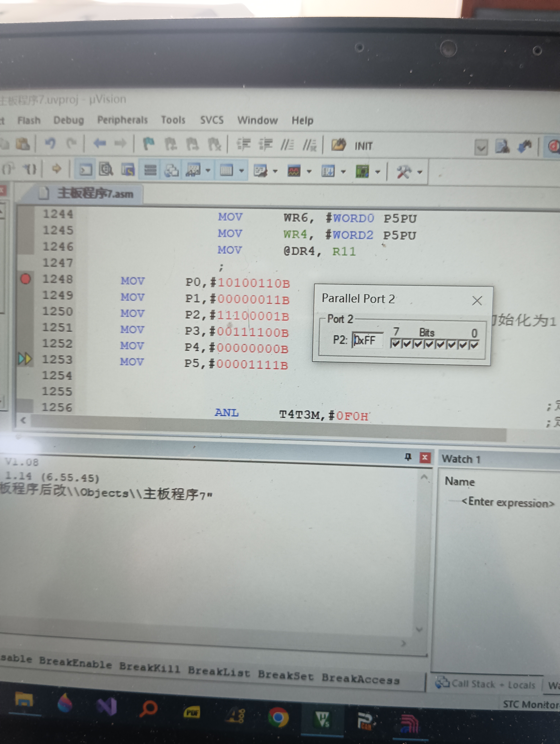Open the Debug menu

click(x=69, y=120)
